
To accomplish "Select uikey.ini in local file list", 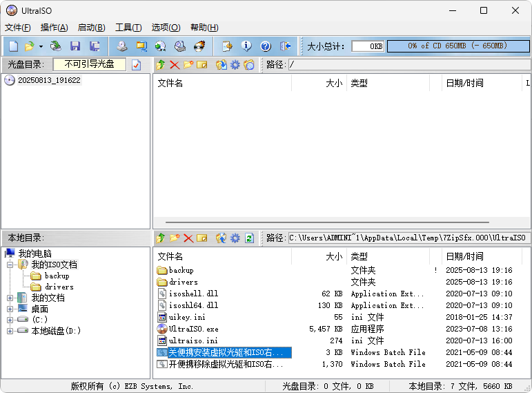I will 187,317.
